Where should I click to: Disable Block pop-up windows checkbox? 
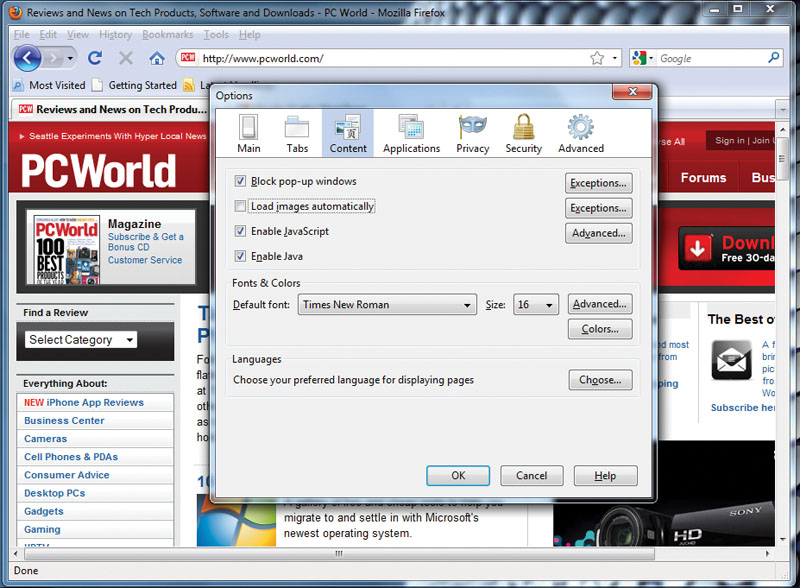pos(240,182)
